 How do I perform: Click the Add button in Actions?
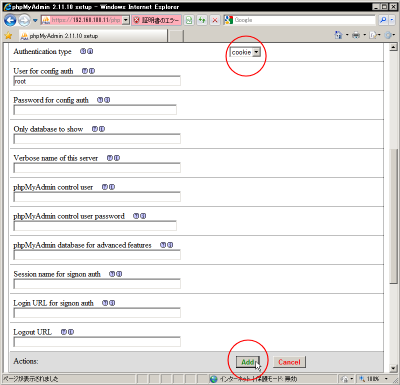(248, 362)
